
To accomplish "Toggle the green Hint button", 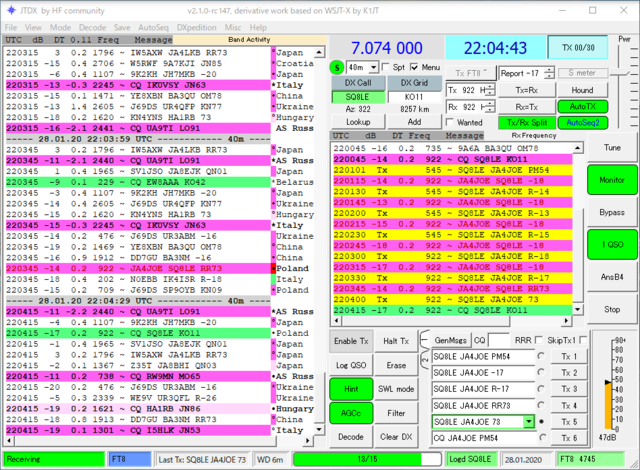I will coord(351,389).
